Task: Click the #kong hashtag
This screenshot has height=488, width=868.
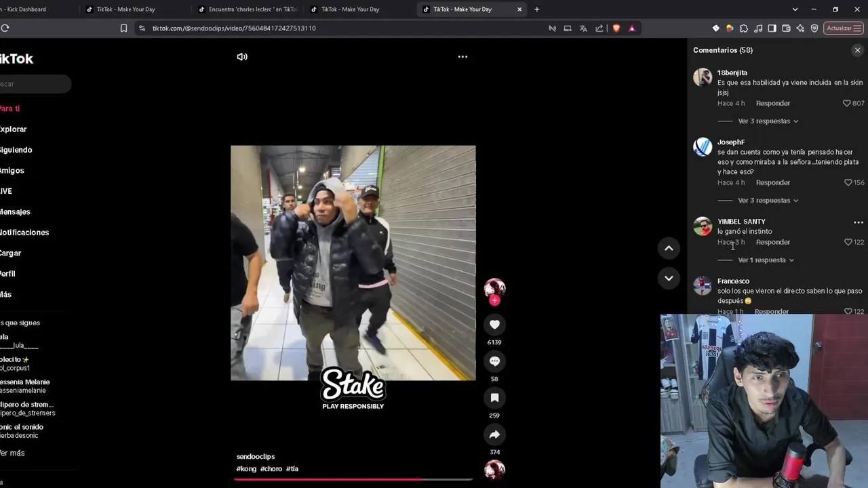Action: point(246,469)
